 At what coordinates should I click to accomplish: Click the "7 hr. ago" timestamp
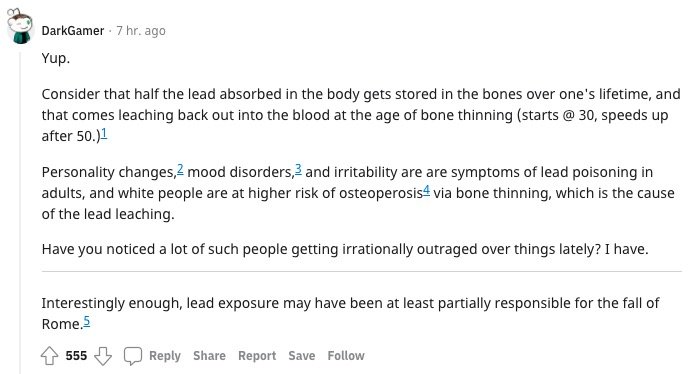tap(141, 31)
